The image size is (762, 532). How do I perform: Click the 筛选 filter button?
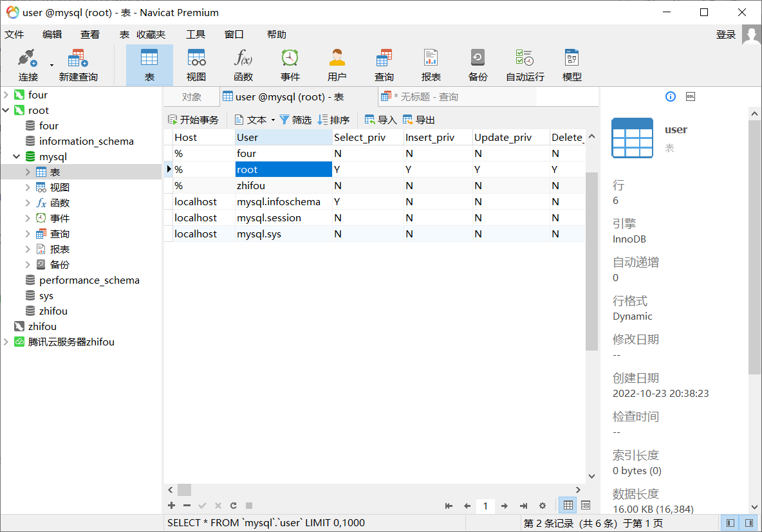click(295, 120)
